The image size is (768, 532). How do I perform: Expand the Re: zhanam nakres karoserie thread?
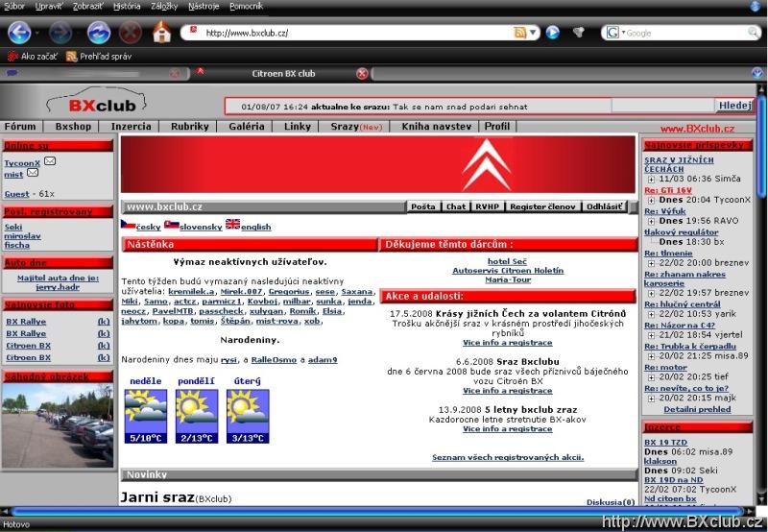coord(651,293)
